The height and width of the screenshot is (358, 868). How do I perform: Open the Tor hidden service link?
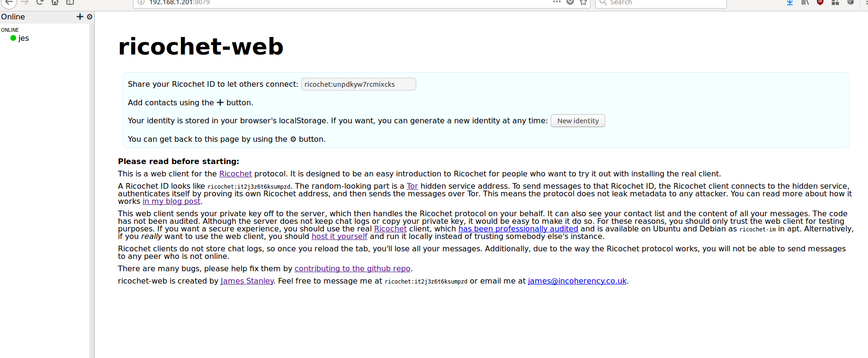412,186
